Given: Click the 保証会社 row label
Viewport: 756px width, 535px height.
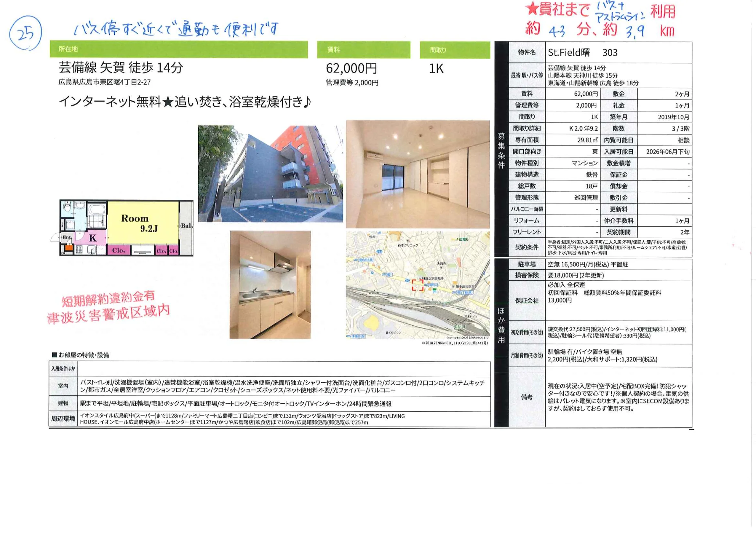Looking at the screenshot, I should tap(527, 301).
